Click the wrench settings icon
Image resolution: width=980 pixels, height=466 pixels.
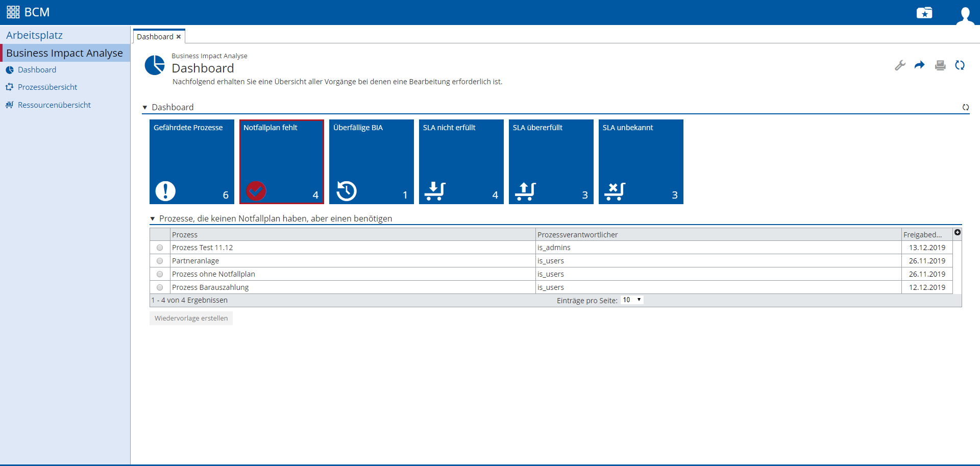900,65
